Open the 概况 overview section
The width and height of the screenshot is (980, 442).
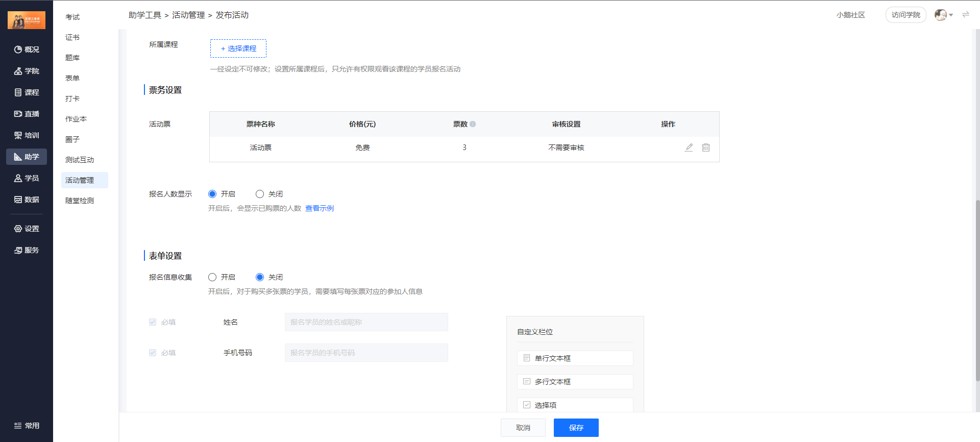[27, 50]
